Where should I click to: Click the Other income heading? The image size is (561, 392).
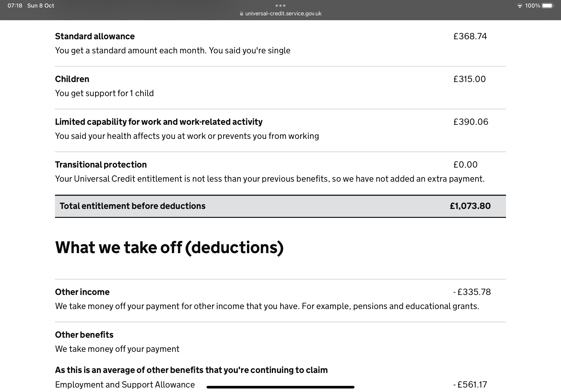click(x=82, y=292)
